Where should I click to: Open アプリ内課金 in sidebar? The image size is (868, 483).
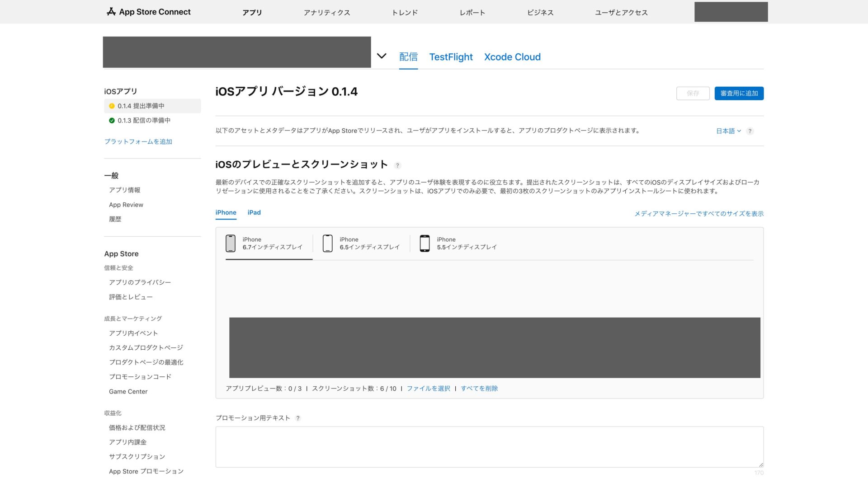click(127, 442)
